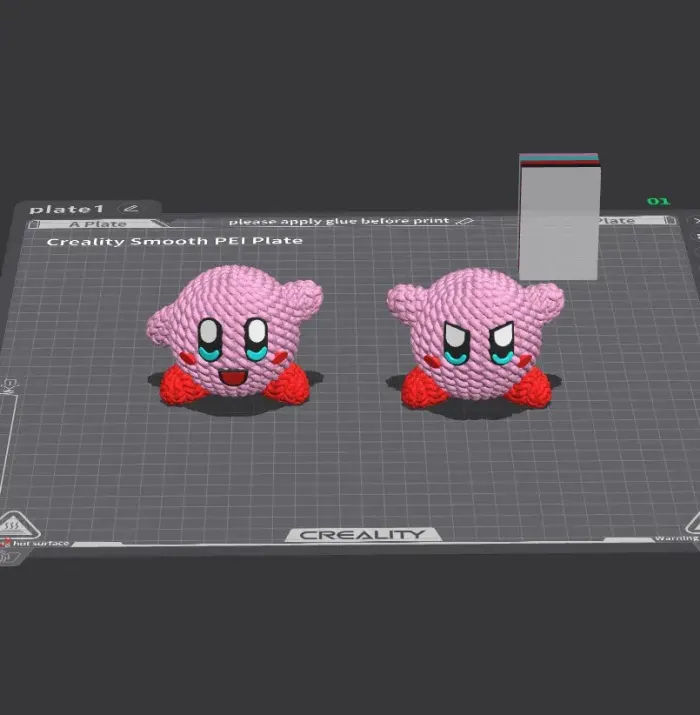This screenshot has width=700, height=715.
Task: Click the pencil icon beside plate1 name
Action: click(x=130, y=209)
